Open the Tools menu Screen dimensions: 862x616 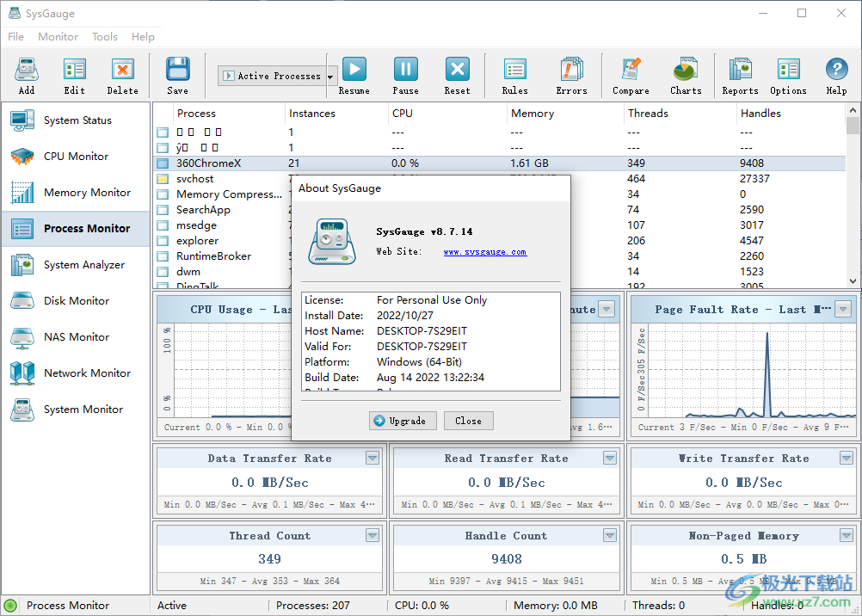pos(104,37)
